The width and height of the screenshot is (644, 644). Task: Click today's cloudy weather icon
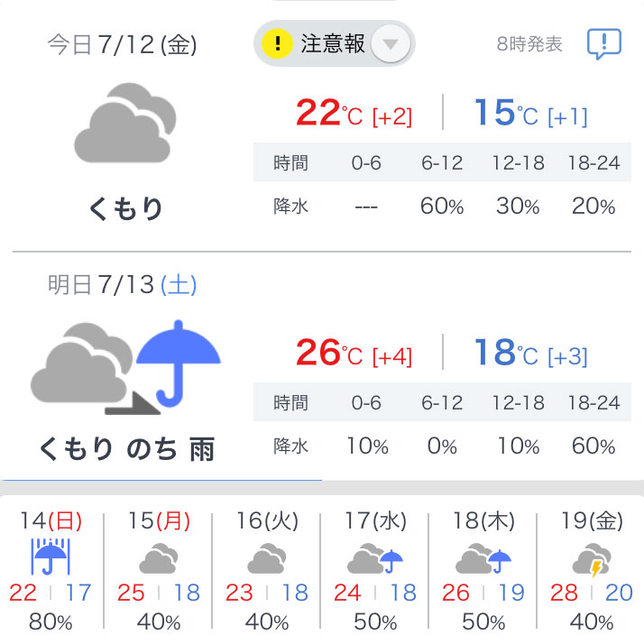tap(125, 123)
